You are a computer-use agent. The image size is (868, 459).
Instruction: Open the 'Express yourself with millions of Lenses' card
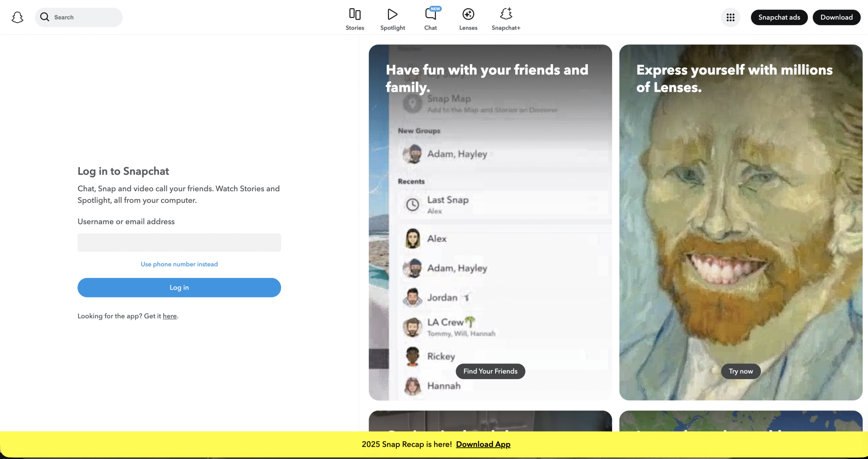[741, 222]
